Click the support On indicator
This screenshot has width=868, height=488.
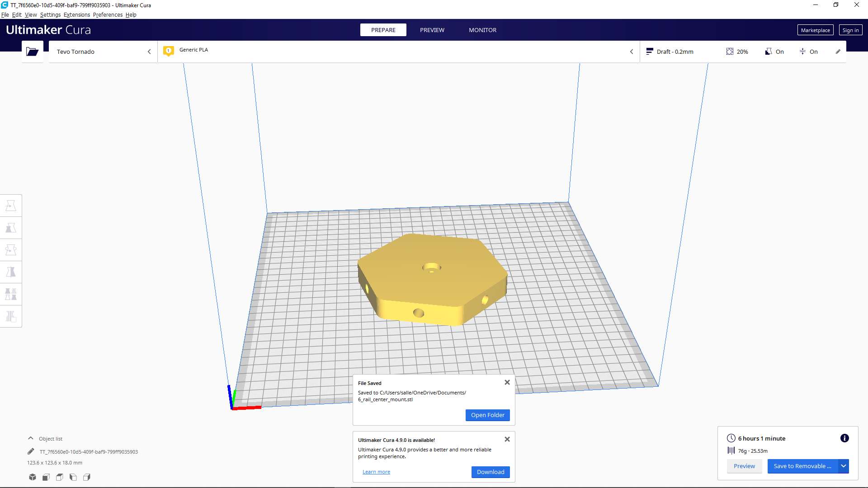[774, 52]
